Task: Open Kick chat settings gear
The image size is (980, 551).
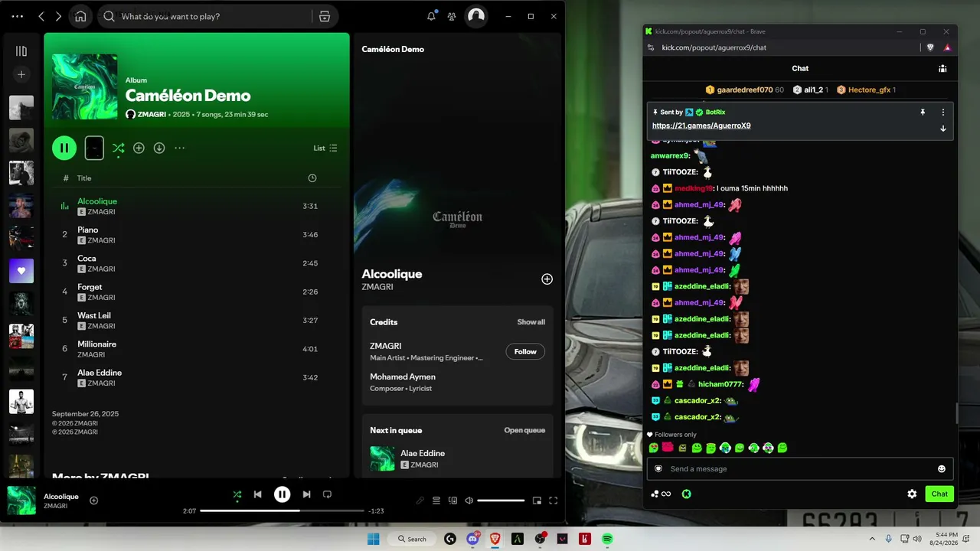Action: pyautogui.click(x=912, y=494)
